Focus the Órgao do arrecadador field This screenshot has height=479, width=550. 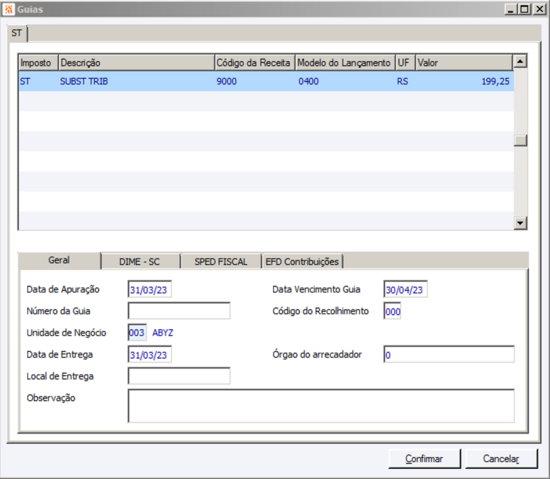point(449,355)
